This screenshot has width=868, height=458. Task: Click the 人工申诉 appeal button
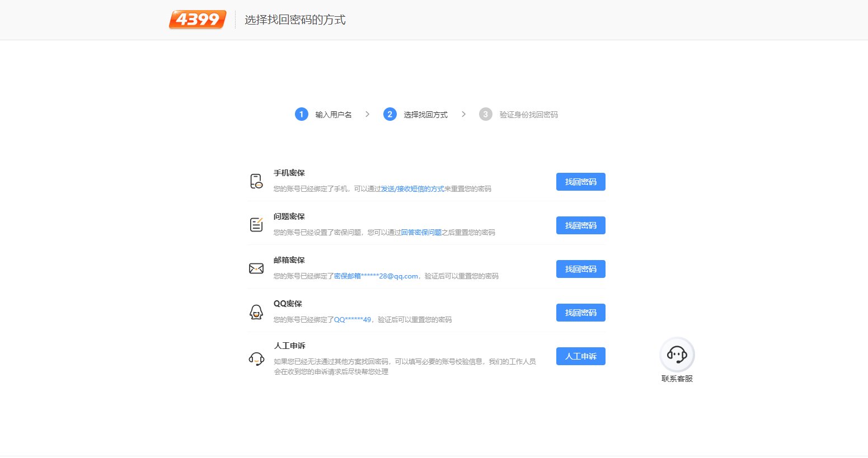pos(580,356)
